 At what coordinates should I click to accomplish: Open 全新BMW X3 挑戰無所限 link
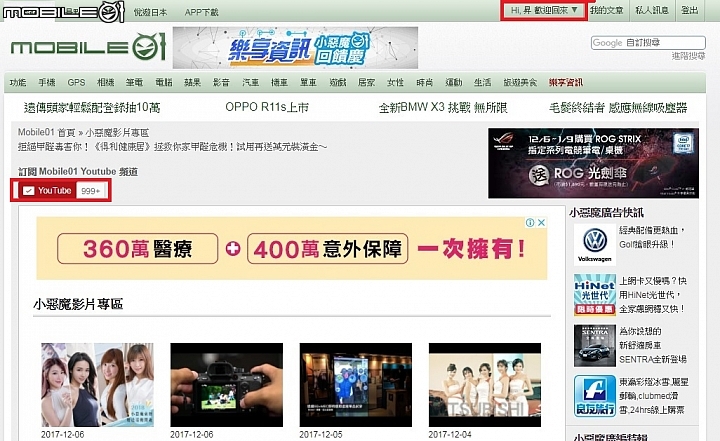443,107
